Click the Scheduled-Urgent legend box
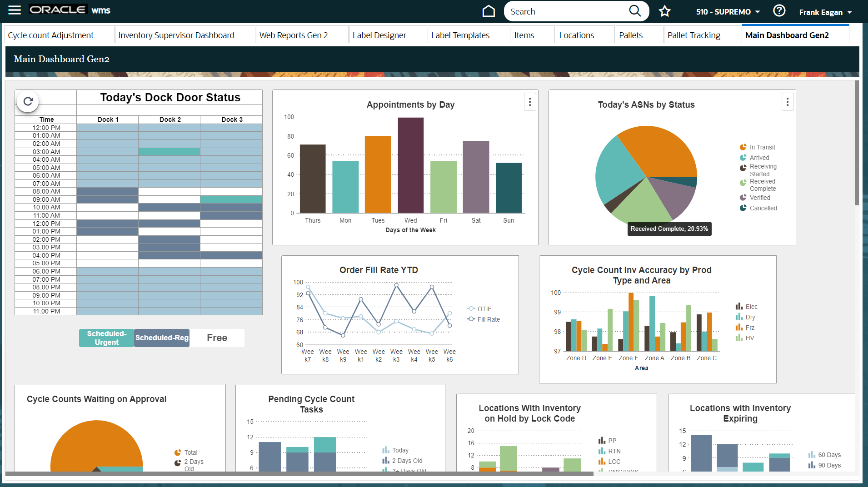 click(x=106, y=338)
